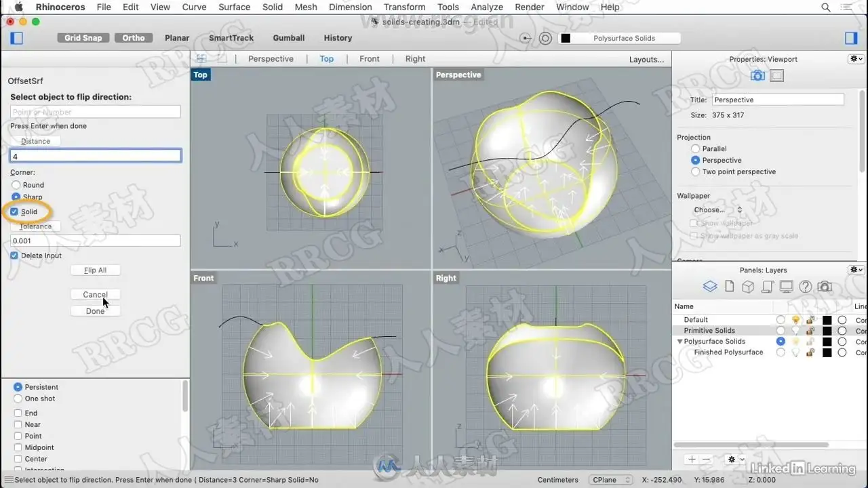The width and height of the screenshot is (868, 488).
Task: Toggle lock on the Default layer
Action: coord(810,320)
